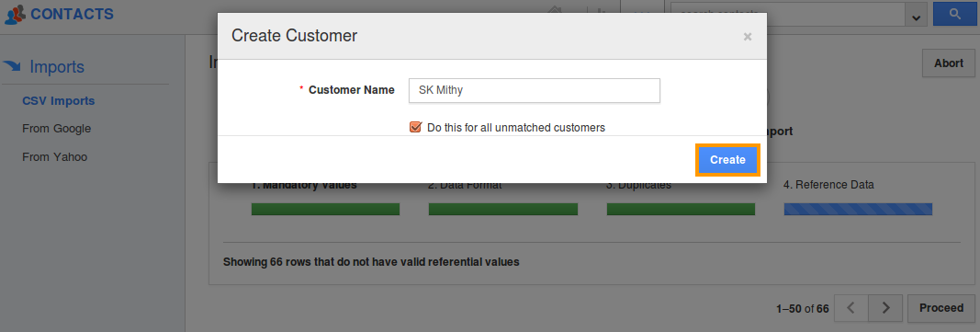Click the Duplicates progress bar
Viewport: 980px width, 332px height.
pos(681,209)
